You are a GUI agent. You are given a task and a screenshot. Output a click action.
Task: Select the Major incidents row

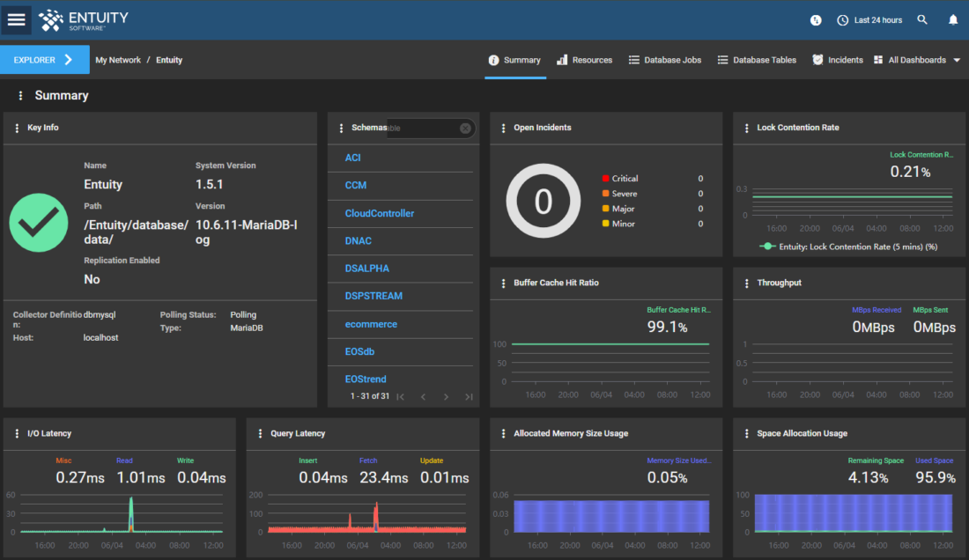point(653,209)
